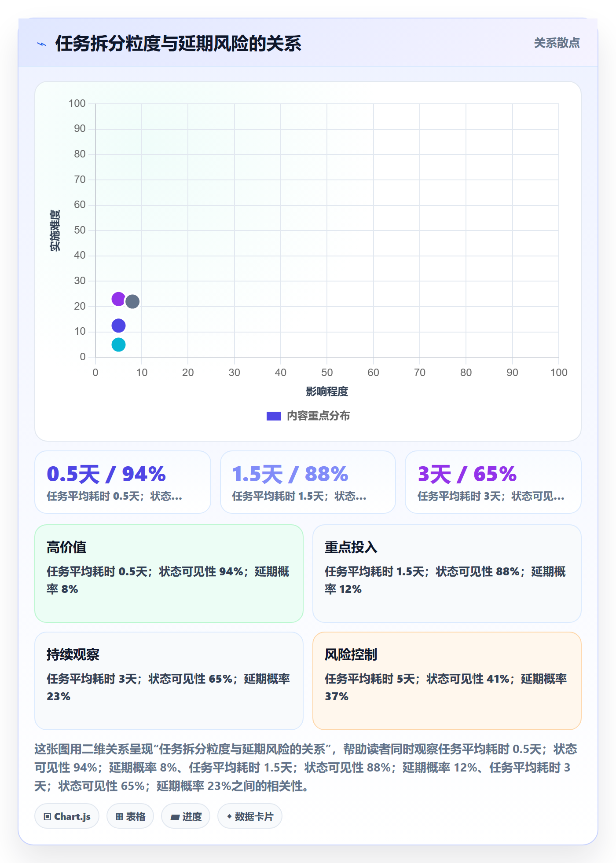Click the Chart.js tag
616x863 pixels.
tap(67, 816)
